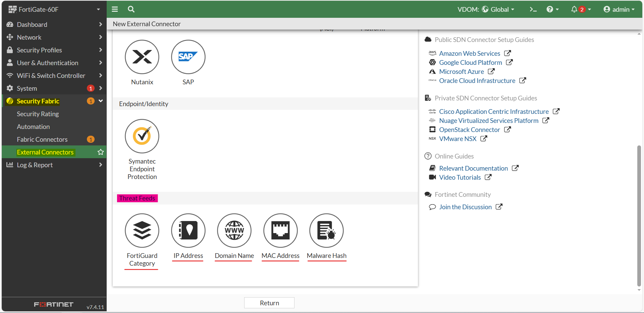
Task: Click the Relevant Documentation external-link icon
Action: point(515,168)
